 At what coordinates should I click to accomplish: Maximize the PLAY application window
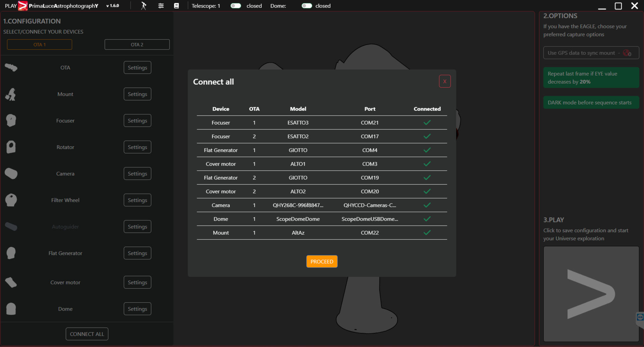click(x=618, y=6)
